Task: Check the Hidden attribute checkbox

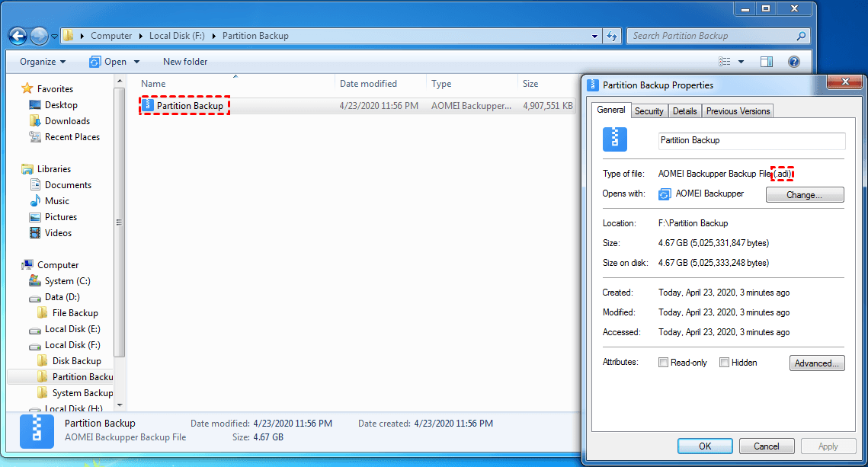Action: (724, 363)
